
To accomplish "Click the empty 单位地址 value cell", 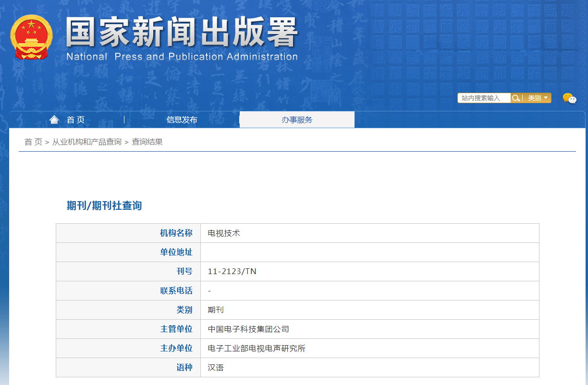I will coord(369,253).
